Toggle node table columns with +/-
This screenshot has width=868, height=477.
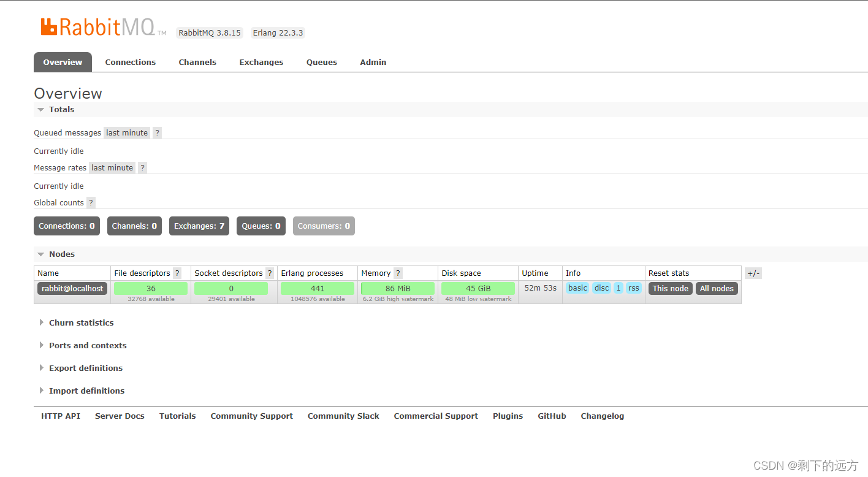[753, 273]
